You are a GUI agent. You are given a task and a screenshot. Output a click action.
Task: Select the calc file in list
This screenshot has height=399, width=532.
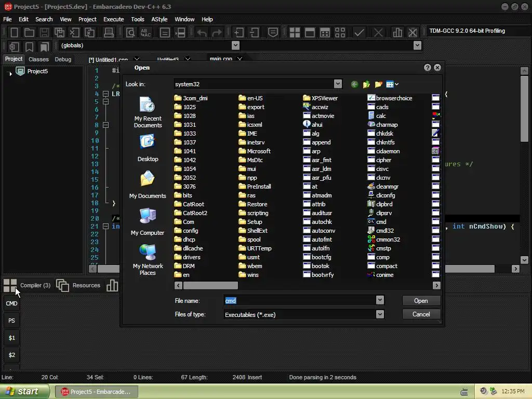pos(377,116)
